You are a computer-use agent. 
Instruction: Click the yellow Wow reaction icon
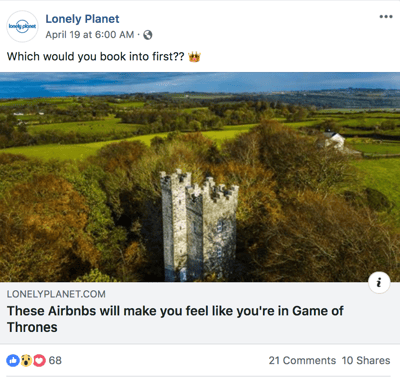pos(26,360)
